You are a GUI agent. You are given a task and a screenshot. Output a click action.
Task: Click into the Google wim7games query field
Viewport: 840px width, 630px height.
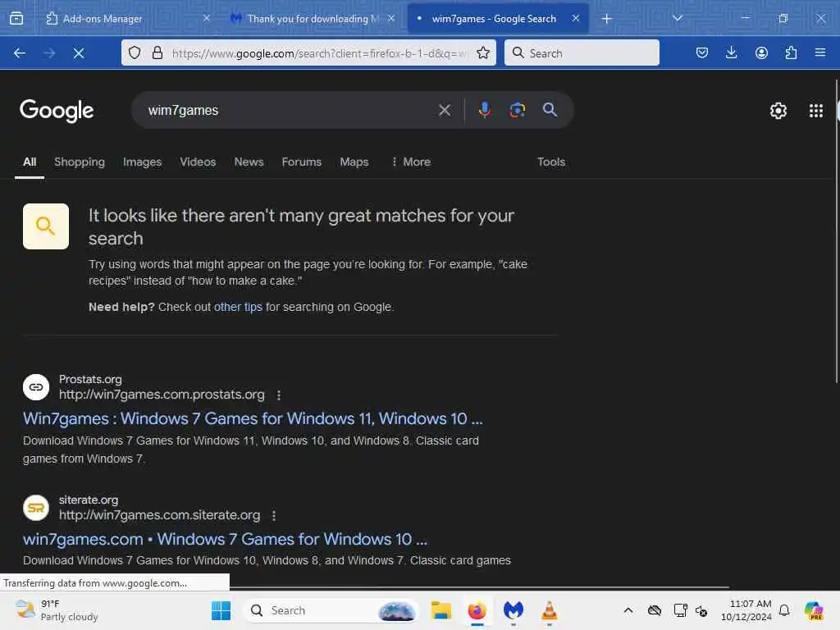click(290, 111)
